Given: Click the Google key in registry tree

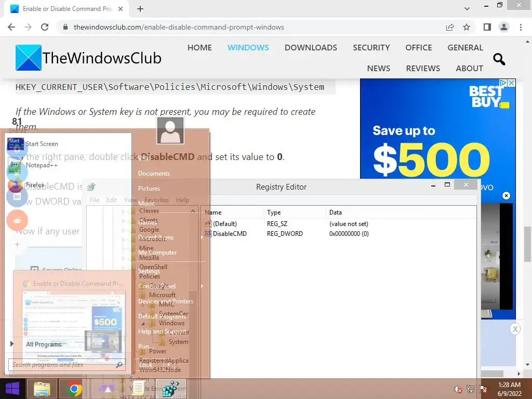Looking at the screenshot, I should (149, 229).
